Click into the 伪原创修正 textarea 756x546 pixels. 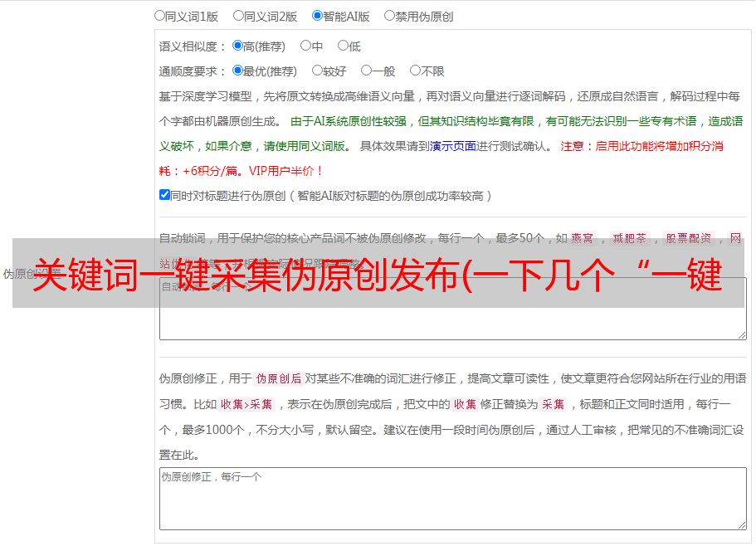pyautogui.click(x=453, y=499)
